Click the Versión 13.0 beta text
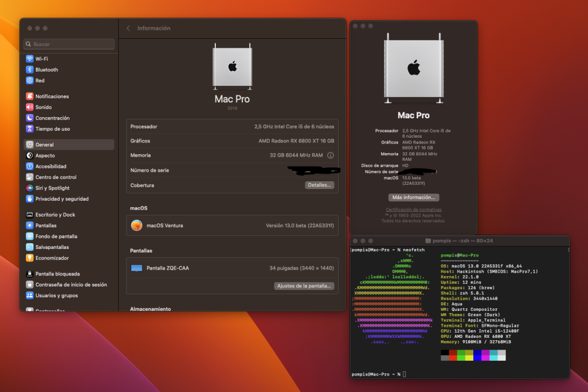Screen dimensions: 588x392 [300, 225]
